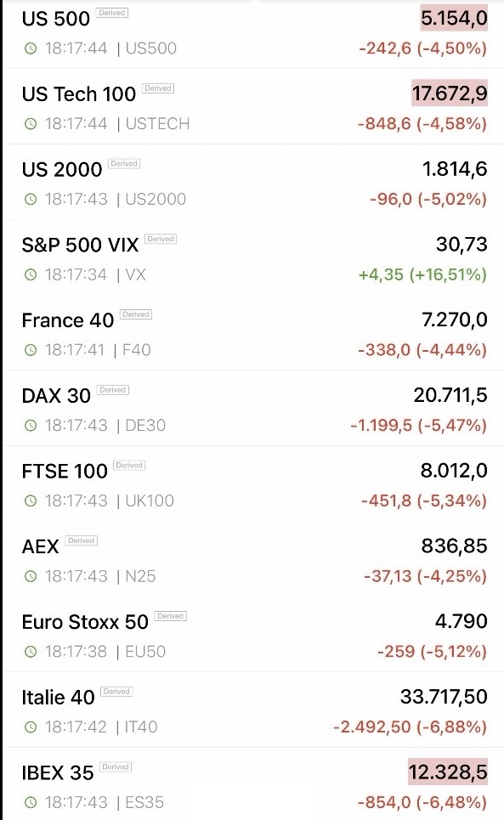
Task: Click the Derived badge next to AEX
Action: [81, 540]
